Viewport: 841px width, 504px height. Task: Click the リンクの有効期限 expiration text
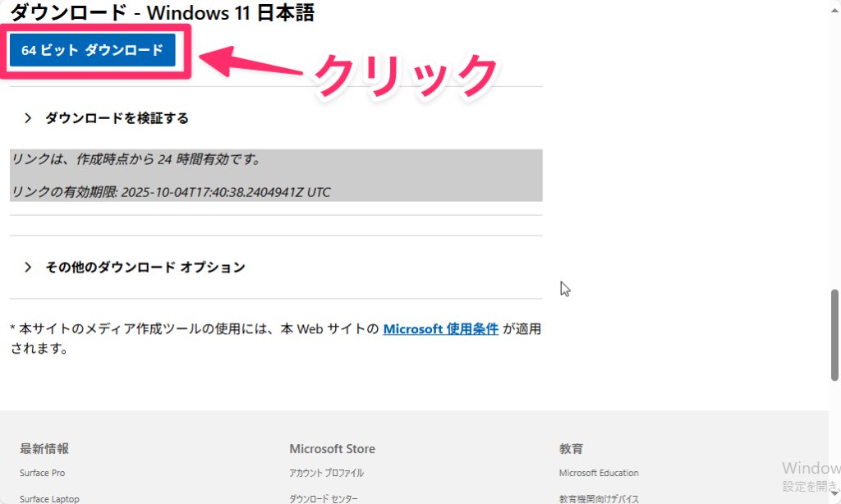[170, 192]
